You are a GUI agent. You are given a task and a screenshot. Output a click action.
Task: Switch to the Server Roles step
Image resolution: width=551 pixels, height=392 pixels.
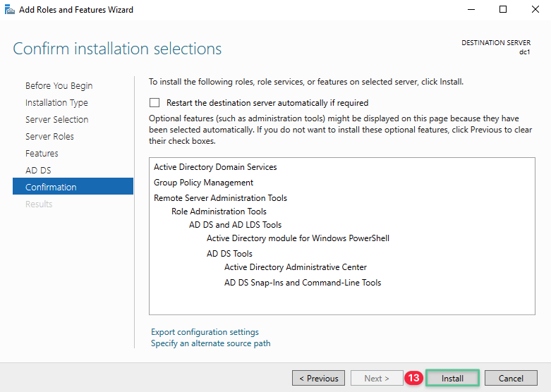[x=49, y=137]
